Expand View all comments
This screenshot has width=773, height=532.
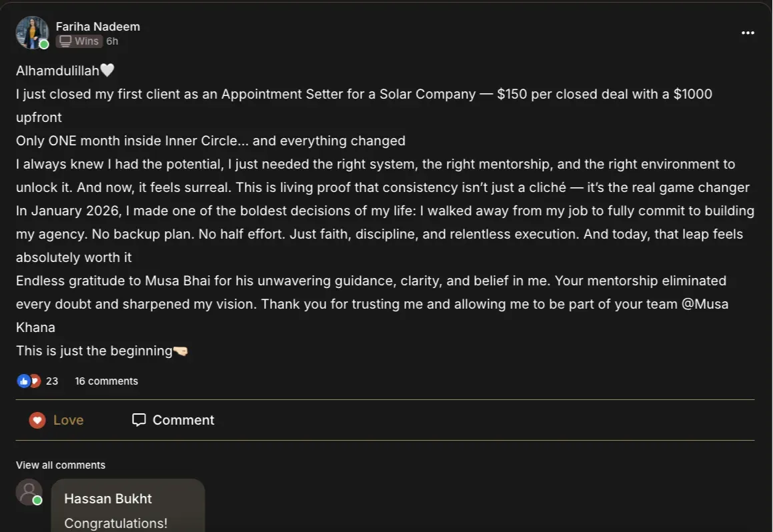[61, 465]
